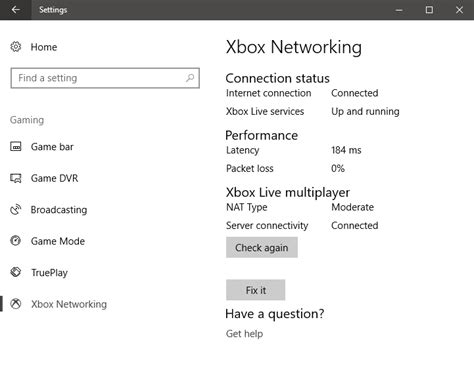Open Game bar settings
Image resolution: width=474 pixels, height=366 pixels.
click(x=52, y=147)
